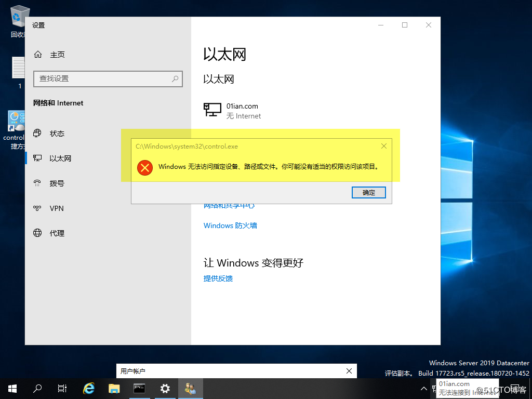
Task: Switch to 用户帐户 app on taskbar
Action: pos(190,389)
